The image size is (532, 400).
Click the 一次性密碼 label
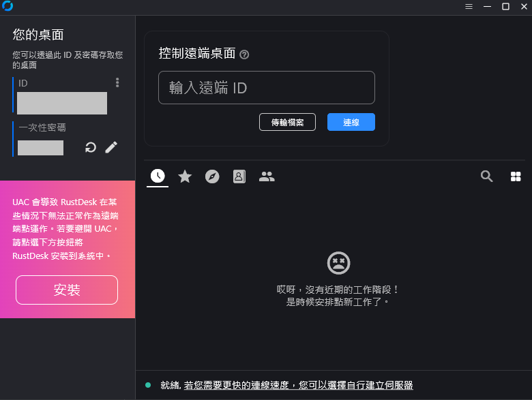coord(42,127)
